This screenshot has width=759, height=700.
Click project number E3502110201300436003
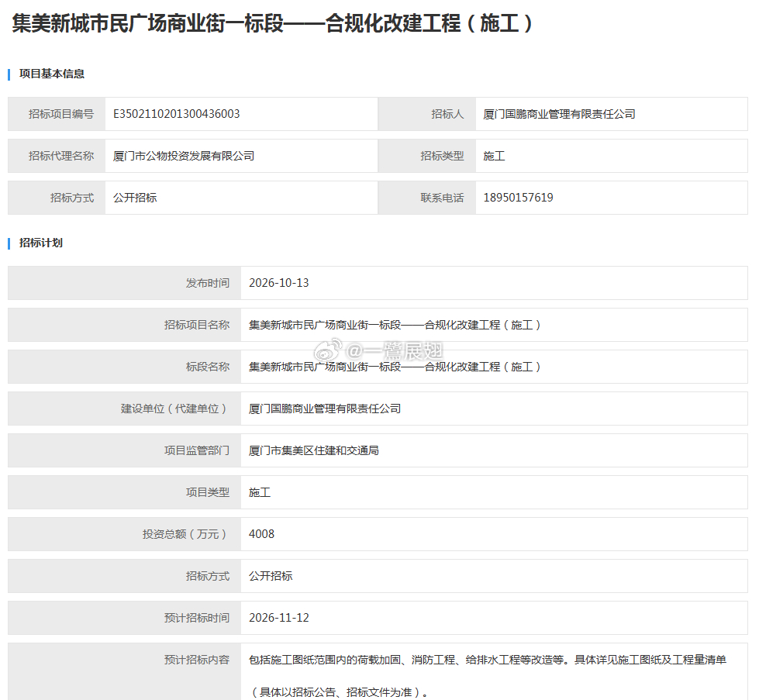[176, 114]
